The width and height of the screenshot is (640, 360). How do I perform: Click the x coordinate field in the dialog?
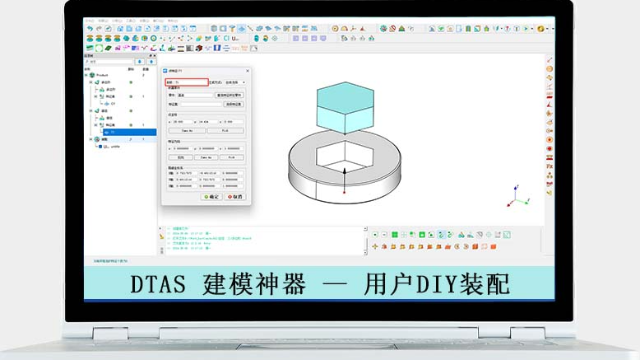(x=182, y=122)
